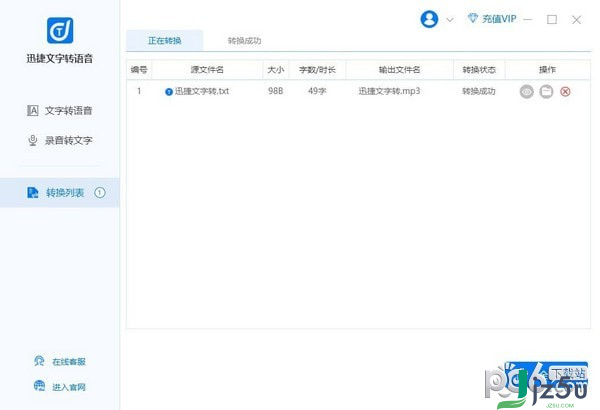Click the 充值VIP button
600x410 pixels.
coord(492,19)
